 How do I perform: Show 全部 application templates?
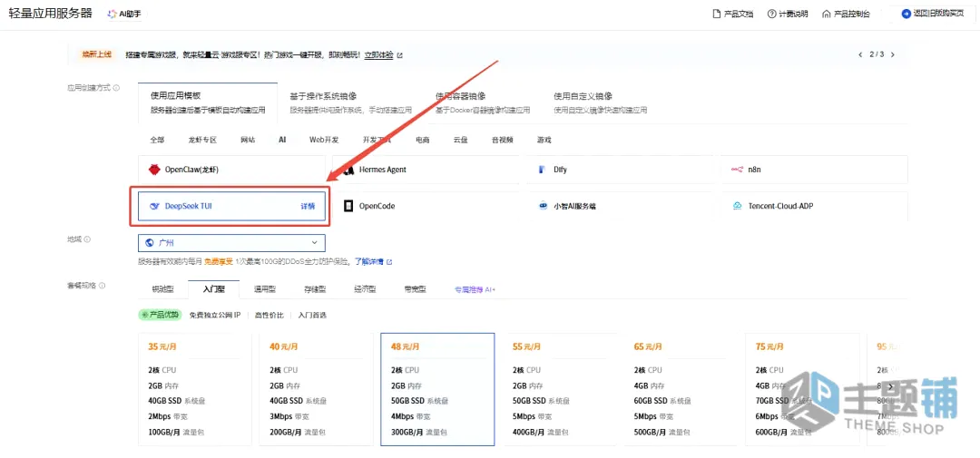(157, 140)
